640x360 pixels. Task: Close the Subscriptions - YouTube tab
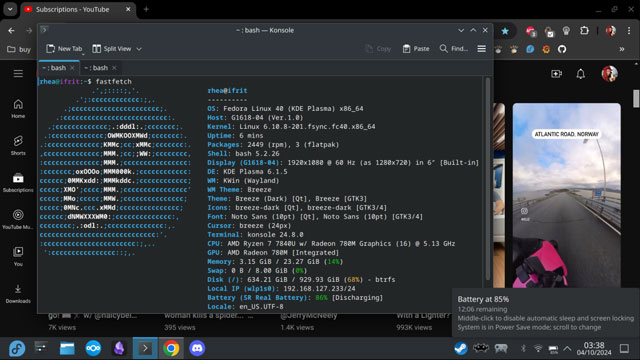[128, 9]
